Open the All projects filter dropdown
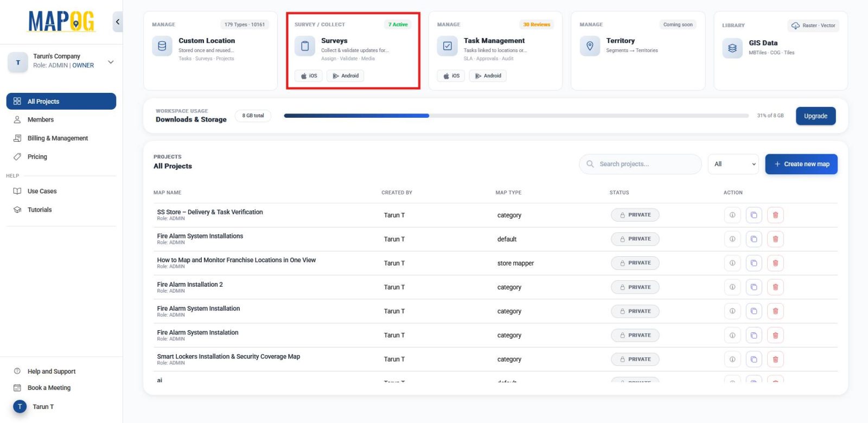The image size is (868, 423). 733,164
